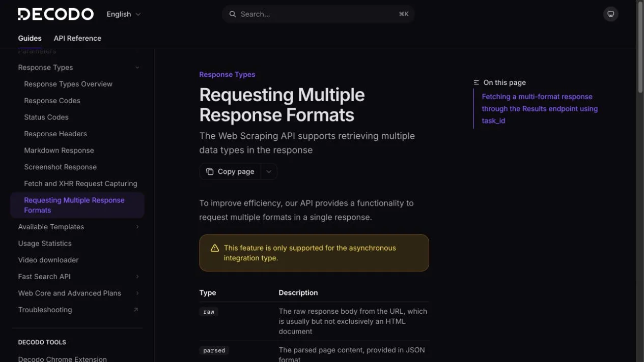The image size is (644, 362).
Task: Click the parsed type code cell
Action: point(214,350)
